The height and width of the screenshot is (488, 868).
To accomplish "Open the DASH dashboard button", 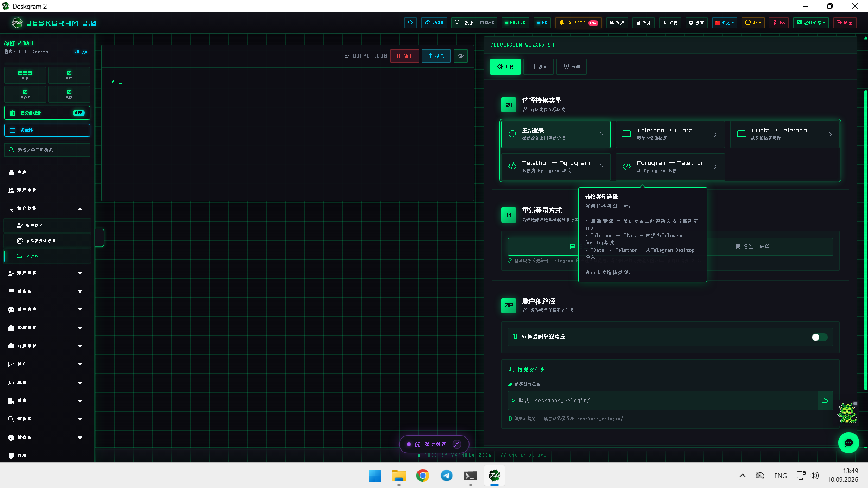I will [x=434, y=23].
